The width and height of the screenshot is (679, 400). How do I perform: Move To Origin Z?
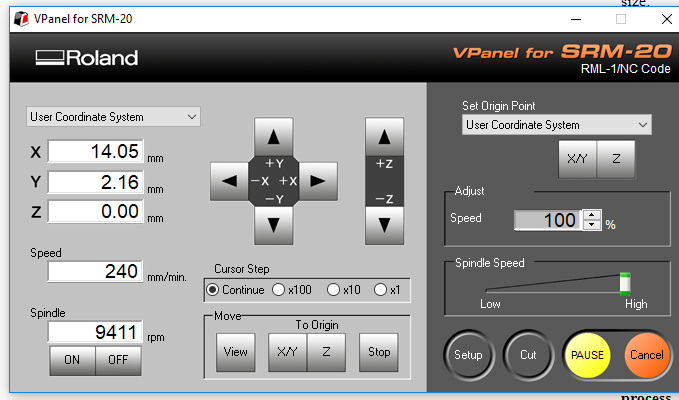(327, 352)
